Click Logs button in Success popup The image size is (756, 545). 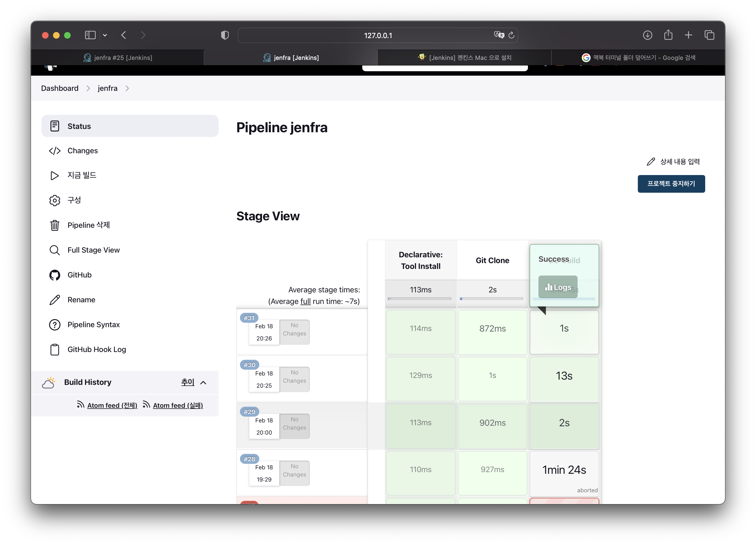click(558, 287)
